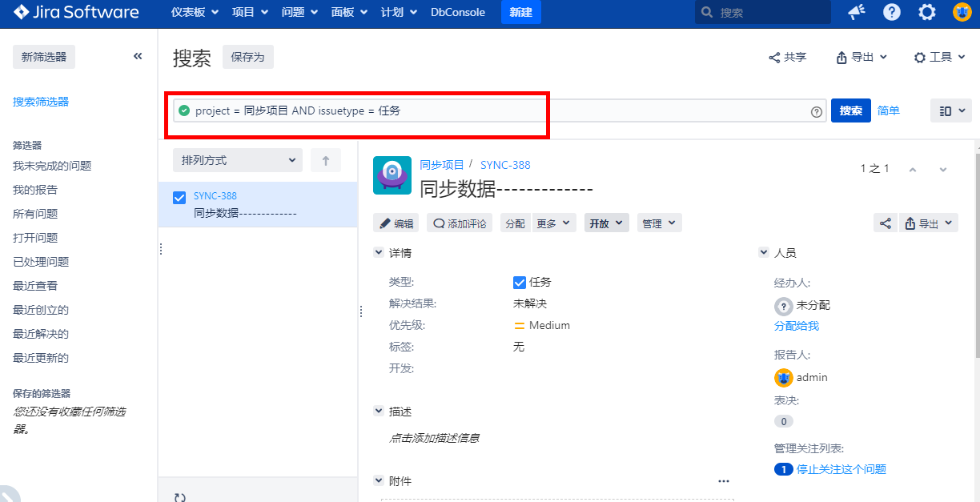The width and height of the screenshot is (980, 502).
Task: Click the blue 搜索 search button
Action: pos(850,110)
